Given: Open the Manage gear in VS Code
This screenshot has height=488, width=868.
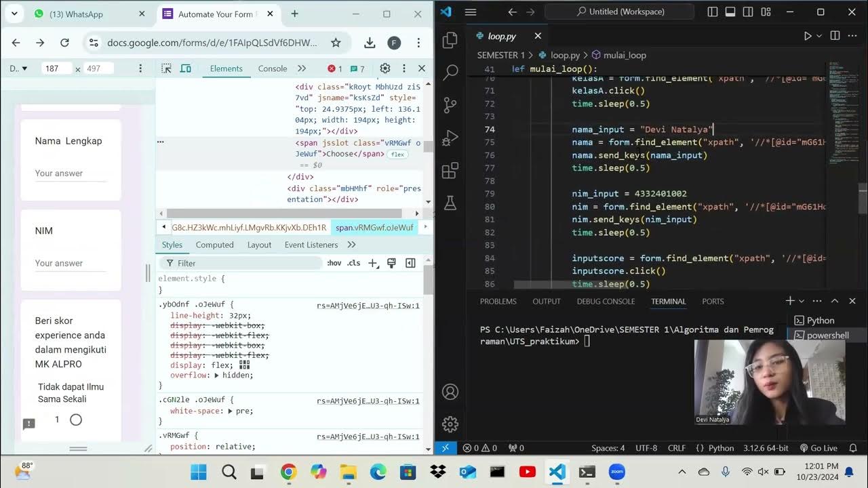Looking at the screenshot, I should coord(450,424).
